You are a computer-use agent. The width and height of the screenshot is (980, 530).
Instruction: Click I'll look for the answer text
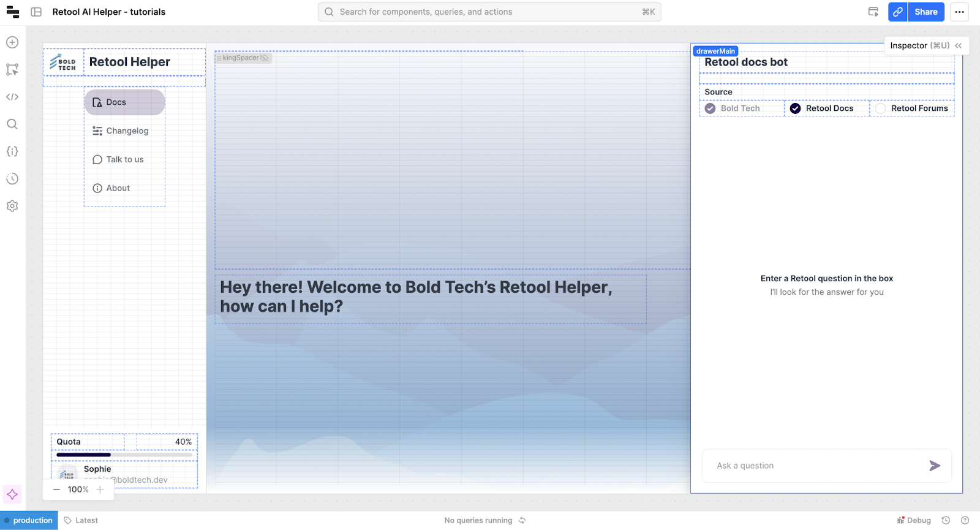pyautogui.click(x=827, y=292)
